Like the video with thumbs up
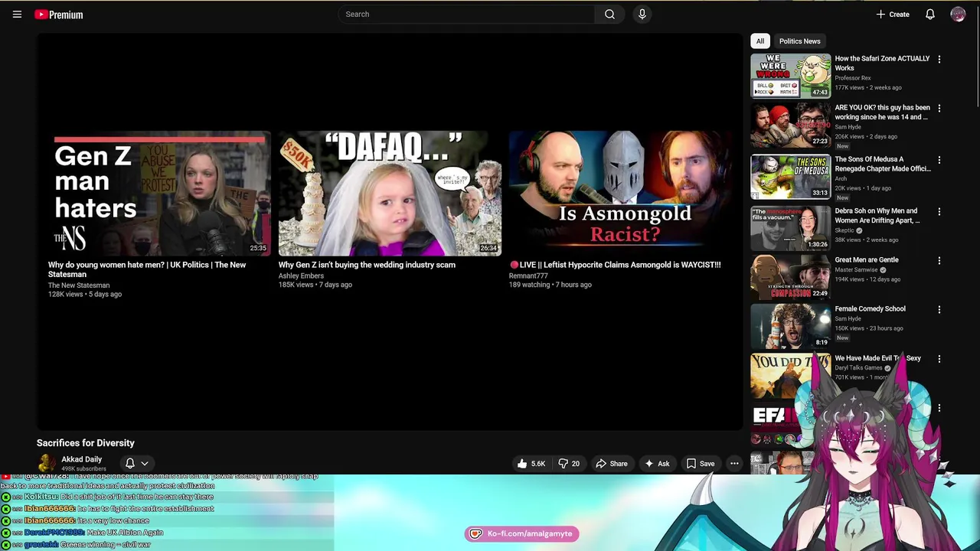The width and height of the screenshot is (980, 551). coord(531,464)
